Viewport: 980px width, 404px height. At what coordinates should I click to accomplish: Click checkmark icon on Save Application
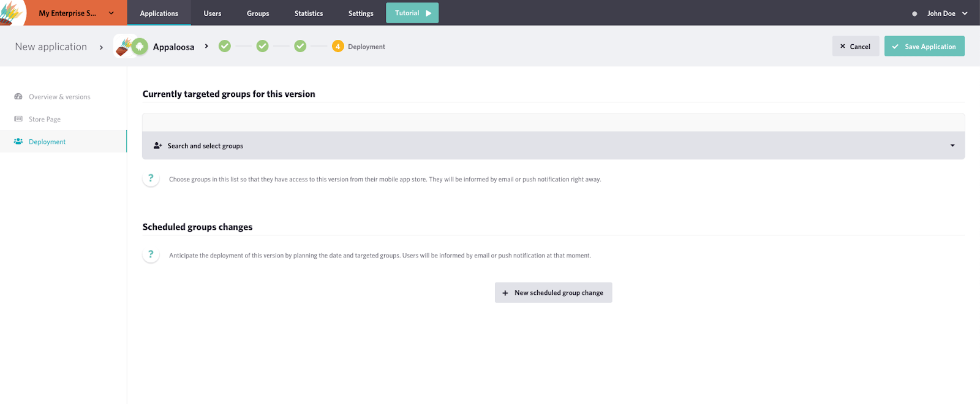(x=895, y=47)
